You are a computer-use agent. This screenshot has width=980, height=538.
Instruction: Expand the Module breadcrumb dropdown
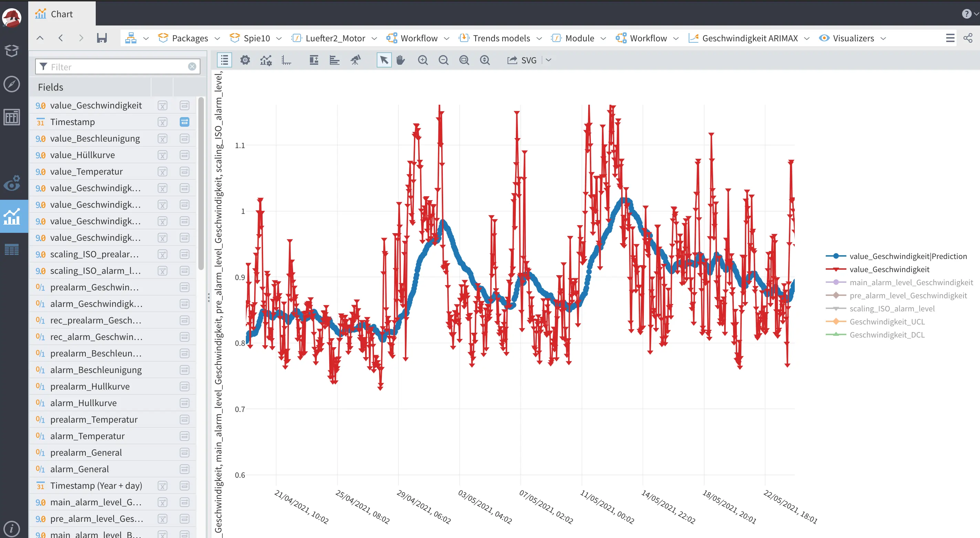click(603, 39)
